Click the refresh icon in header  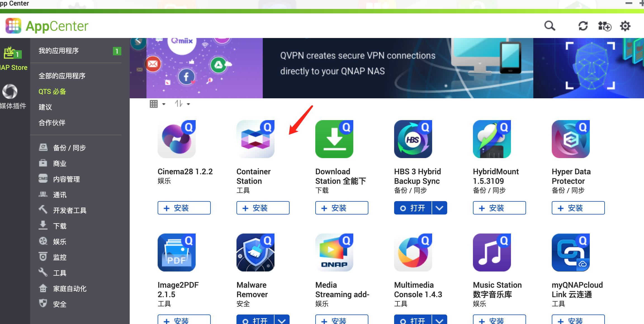tap(583, 26)
